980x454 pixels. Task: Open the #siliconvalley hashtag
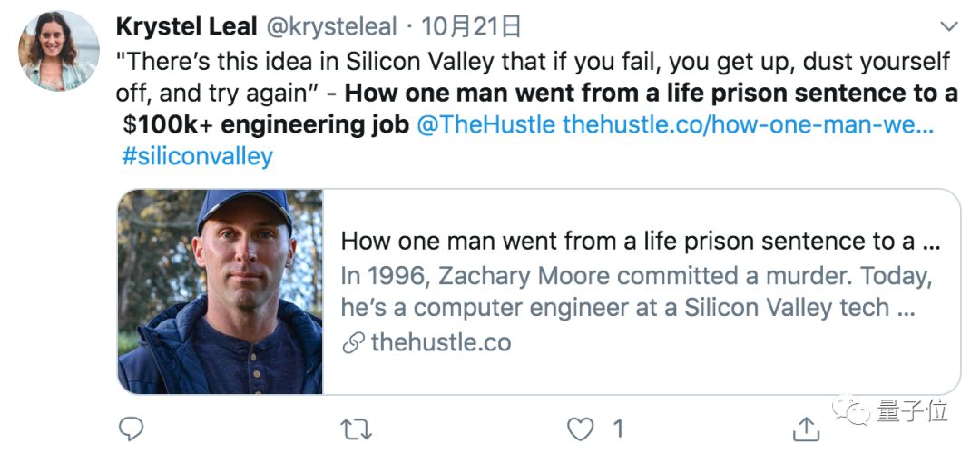pos(197,155)
